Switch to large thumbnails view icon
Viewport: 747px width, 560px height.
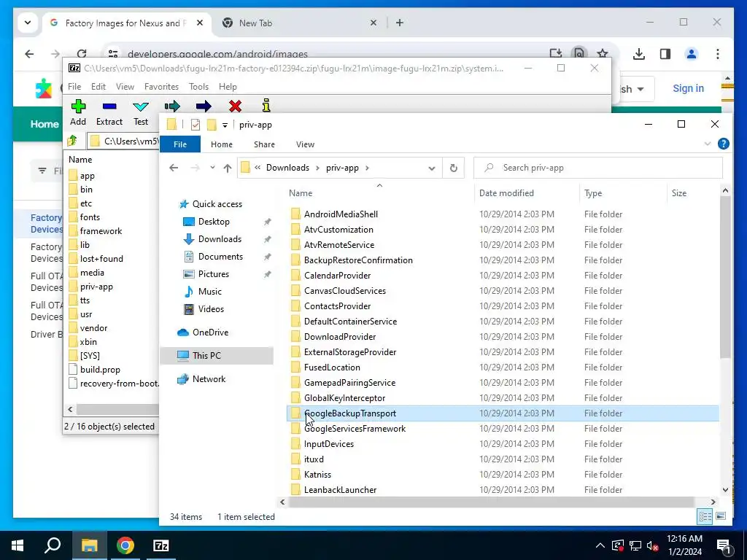click(721, 516)
